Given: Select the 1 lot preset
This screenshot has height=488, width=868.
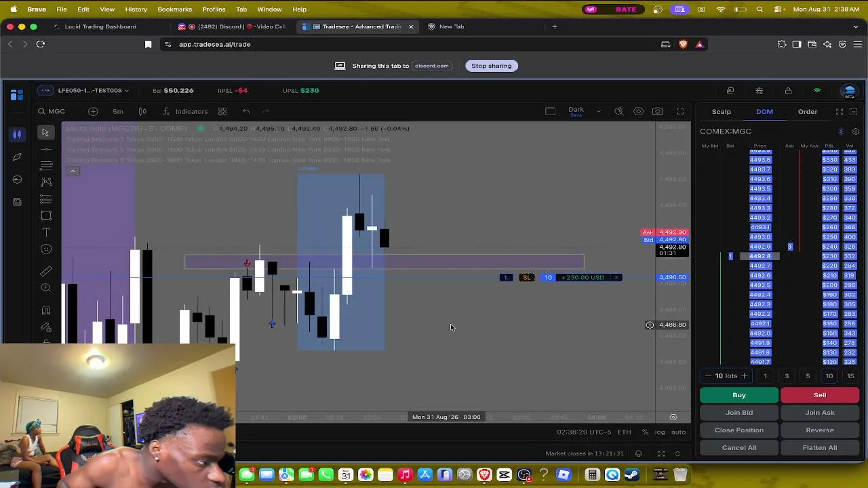Looking at the screenshot, I should (766, 375).
